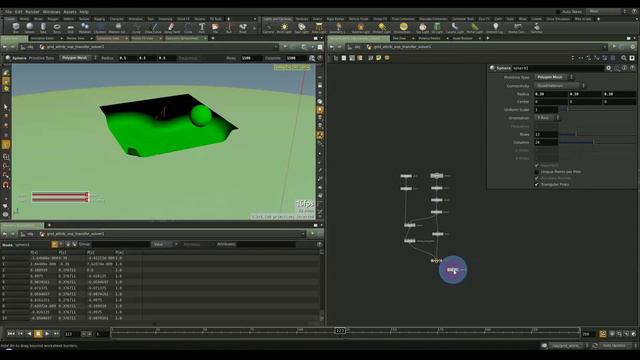The width and height of the screenshot is (640, 360).
Task: Open the Edit menu
Action: pyautogui.click(x=18, y=12)
